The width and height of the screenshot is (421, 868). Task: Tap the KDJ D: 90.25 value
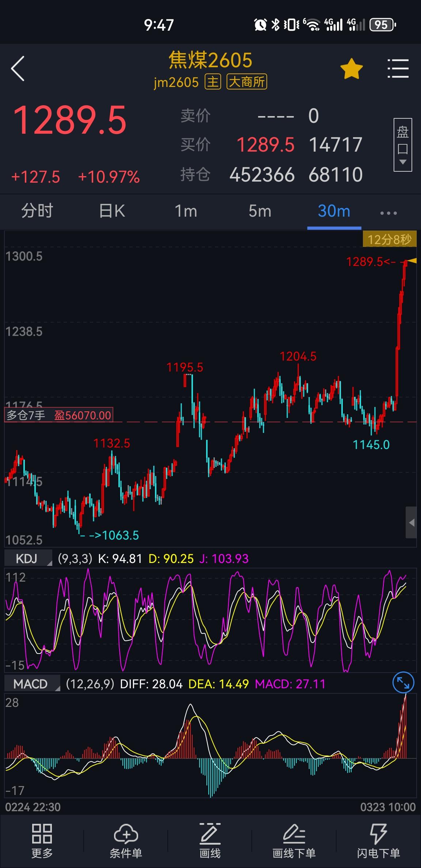171,559
